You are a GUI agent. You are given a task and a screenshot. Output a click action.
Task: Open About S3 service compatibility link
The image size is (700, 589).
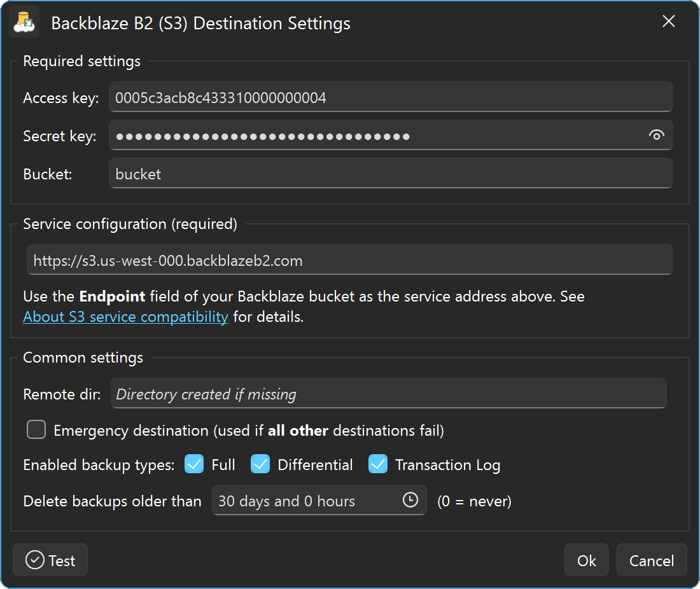point(125,317)
